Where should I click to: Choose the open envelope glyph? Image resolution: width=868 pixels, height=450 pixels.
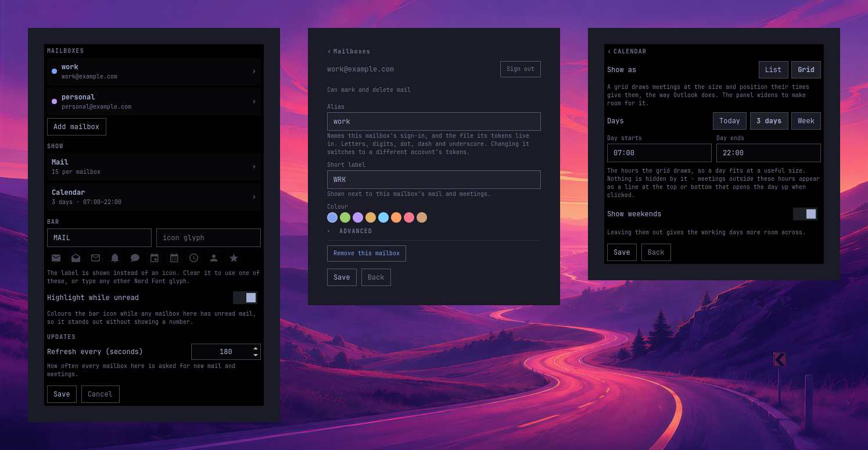pos(76,258)
